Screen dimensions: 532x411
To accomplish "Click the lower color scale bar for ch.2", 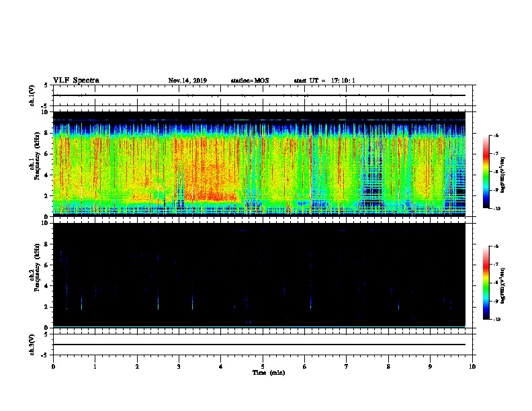I will click(486, 283).
